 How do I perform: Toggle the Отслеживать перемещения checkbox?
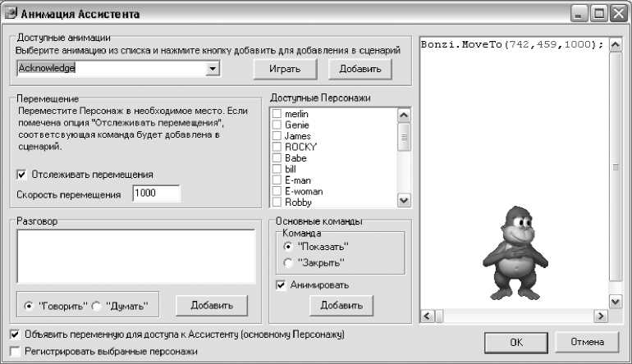coord(21,175)
